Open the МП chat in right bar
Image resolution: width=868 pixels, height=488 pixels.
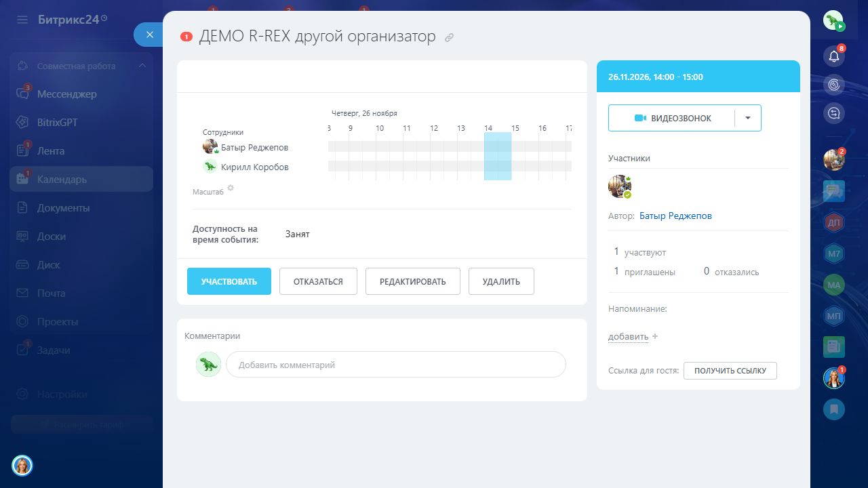(x=834, y=316)
